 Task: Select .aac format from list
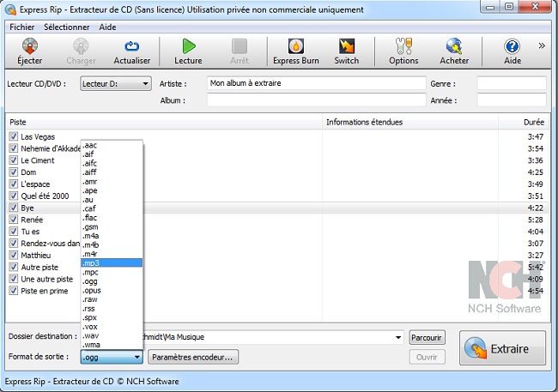(x=112, y=145)
